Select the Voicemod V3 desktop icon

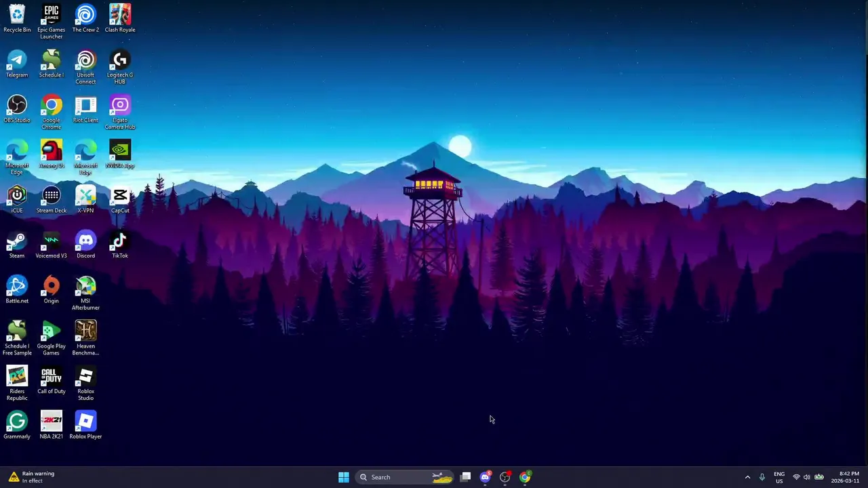tap(52, 245)
